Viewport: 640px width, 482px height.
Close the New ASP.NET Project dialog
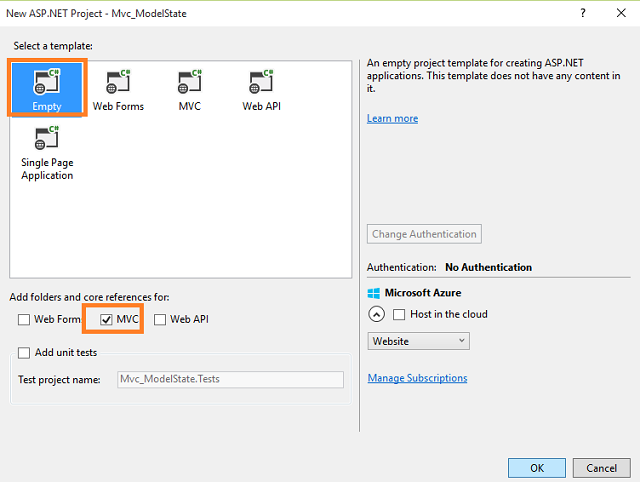pyautogui.click(x=621, y=13)
